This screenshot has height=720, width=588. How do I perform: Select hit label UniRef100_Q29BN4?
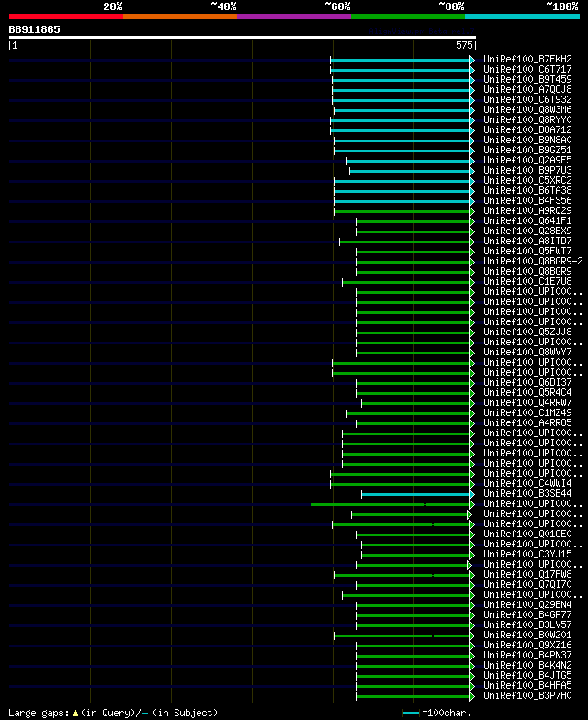click(x=527, y=604)
